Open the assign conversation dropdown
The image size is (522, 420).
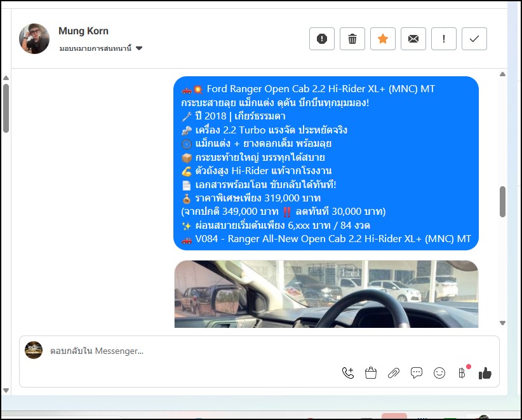[x=101, y=48]
